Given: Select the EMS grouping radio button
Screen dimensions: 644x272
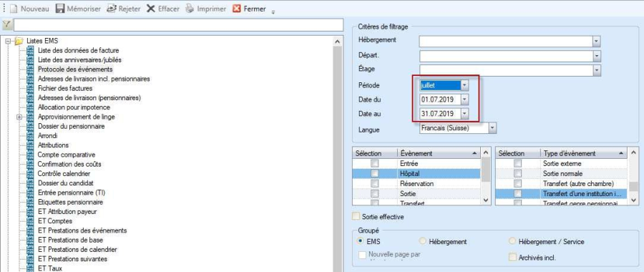Looking at the screenshot, I should pyautogui.click(x=361, y=242).
